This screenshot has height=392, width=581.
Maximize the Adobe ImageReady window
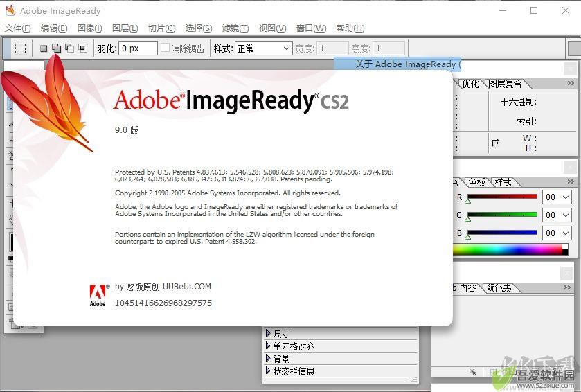534,11
